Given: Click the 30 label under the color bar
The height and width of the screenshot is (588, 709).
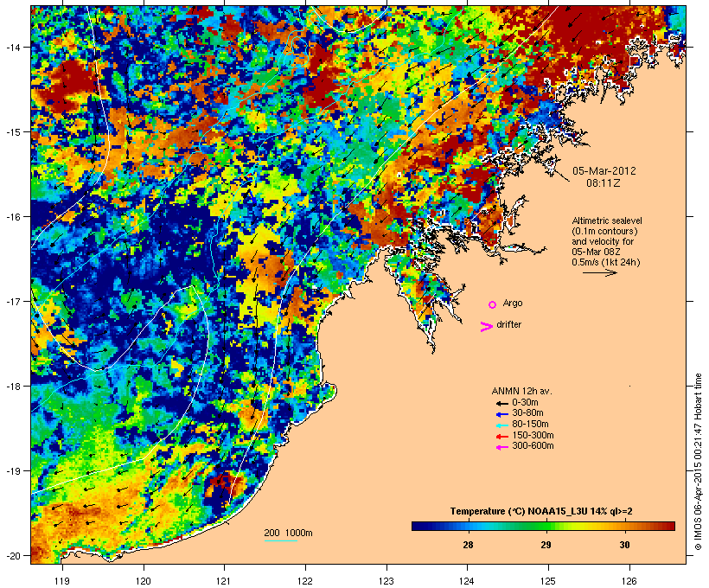Looking at the screenshot, I should click(624, 545).
